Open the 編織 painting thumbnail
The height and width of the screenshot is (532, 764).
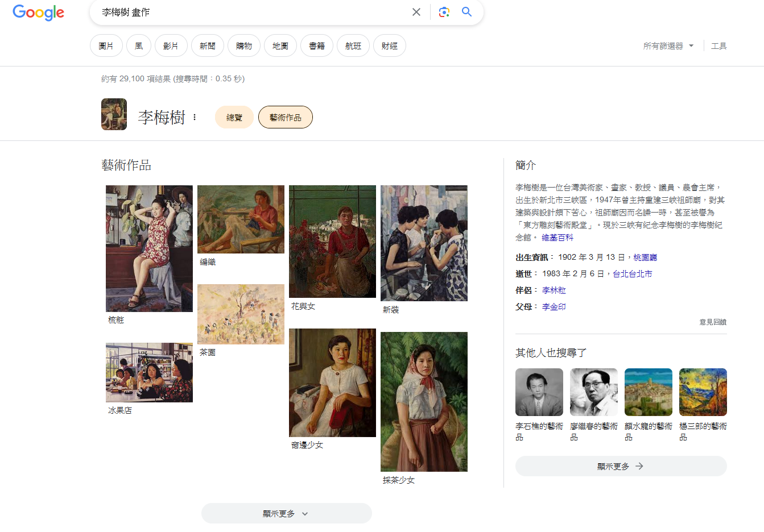pos(241,219)
